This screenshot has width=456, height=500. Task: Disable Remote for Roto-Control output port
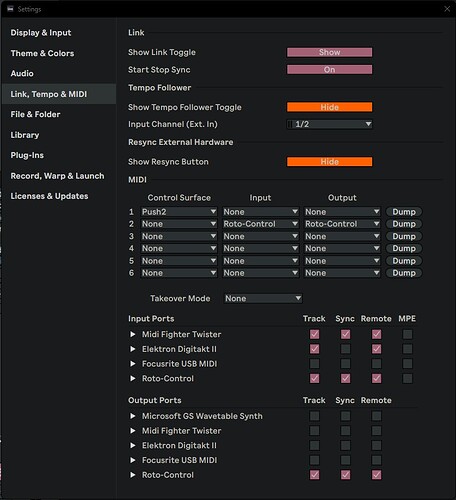click(376, 475)
